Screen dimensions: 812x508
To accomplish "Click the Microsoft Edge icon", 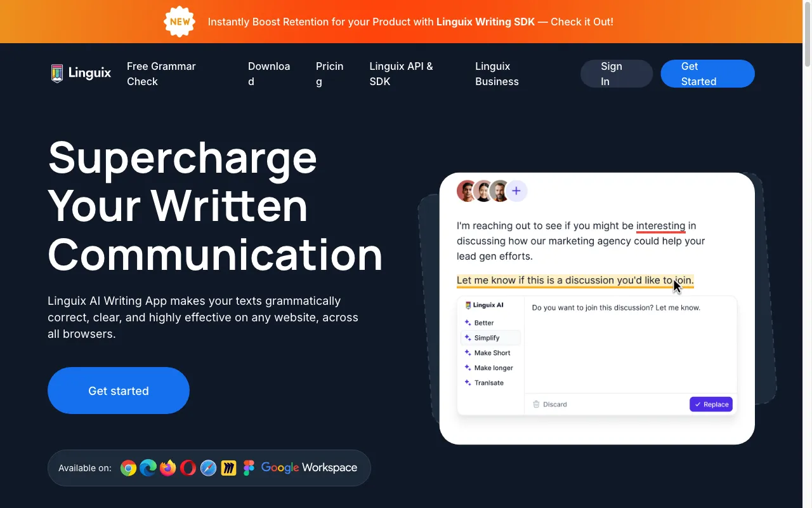I will (x=148, y=468).
